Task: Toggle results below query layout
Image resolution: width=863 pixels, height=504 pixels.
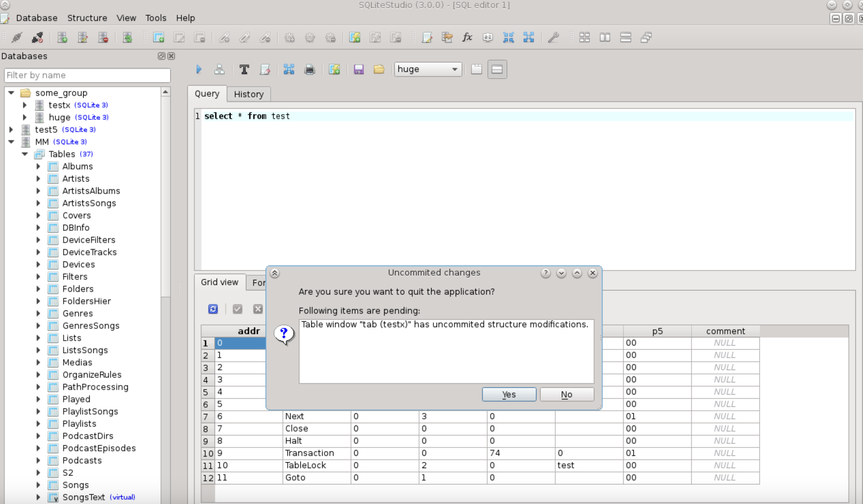Action: 497,69
